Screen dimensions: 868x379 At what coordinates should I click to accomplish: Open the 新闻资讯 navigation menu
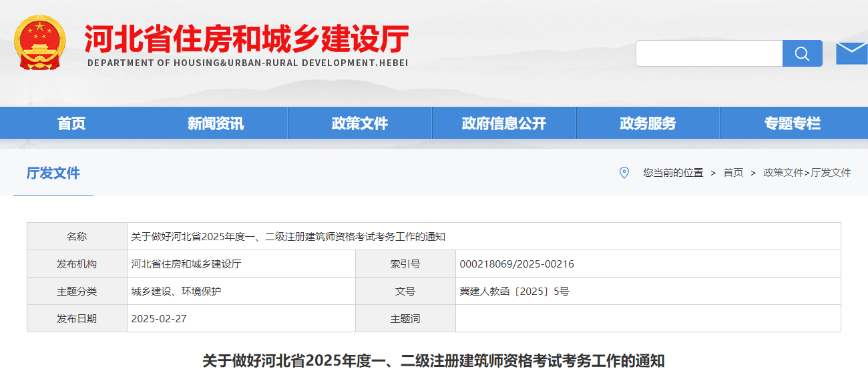[216, 123]
